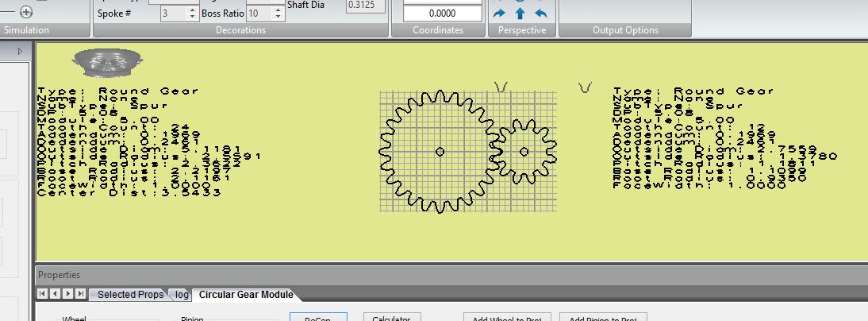Collapse the left side panel arrow
868x321 pixels.
tap(21, 50)
